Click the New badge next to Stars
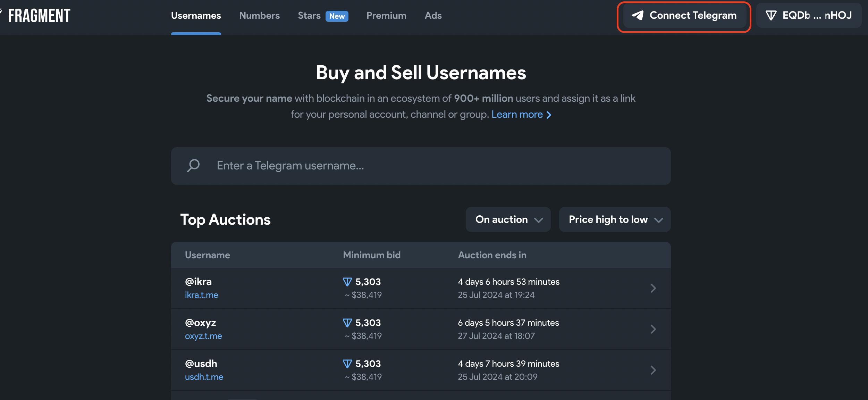868x400 pixels. click(337, 16)
